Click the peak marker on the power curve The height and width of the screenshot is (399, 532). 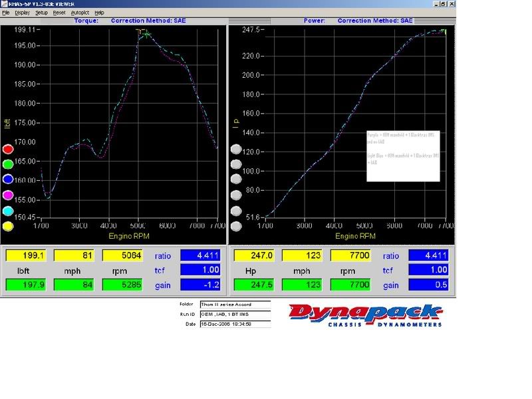pyautogui.click(x=445, y=32)
